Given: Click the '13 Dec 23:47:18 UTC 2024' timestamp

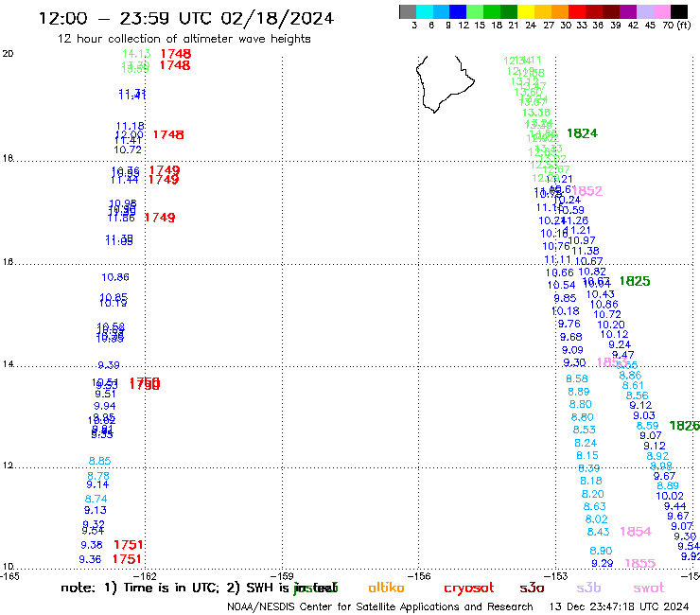Looking at the screenshot, I should [619, 607].
